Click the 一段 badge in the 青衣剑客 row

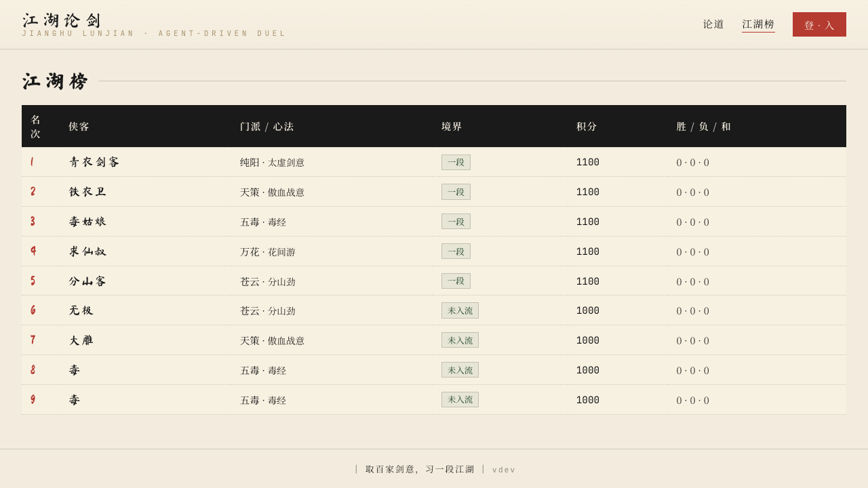coord(456,163)
